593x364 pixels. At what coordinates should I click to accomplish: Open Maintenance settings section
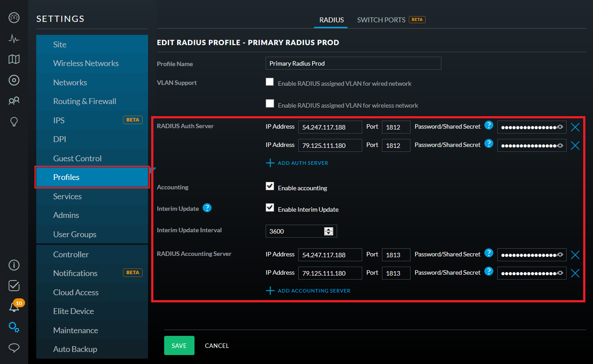(x=92, y=330)
